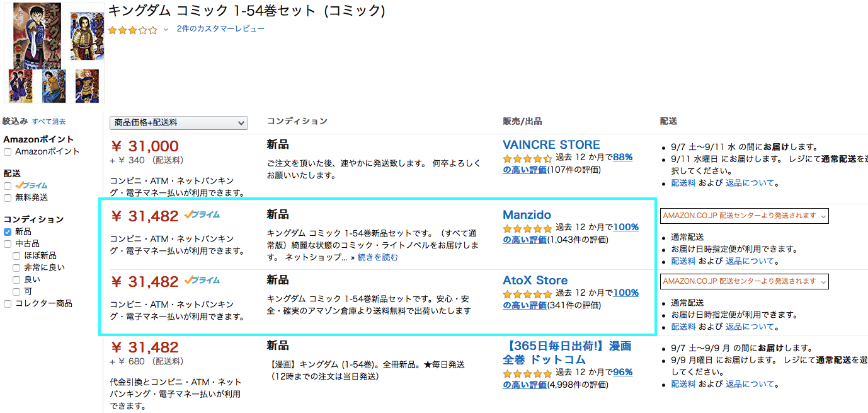Click the VAINCRE STORE rating stars

coord(527,158)
